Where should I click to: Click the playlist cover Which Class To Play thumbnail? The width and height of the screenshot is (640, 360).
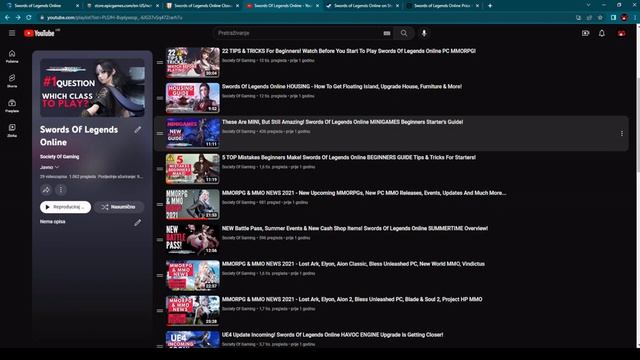(92, 88)
